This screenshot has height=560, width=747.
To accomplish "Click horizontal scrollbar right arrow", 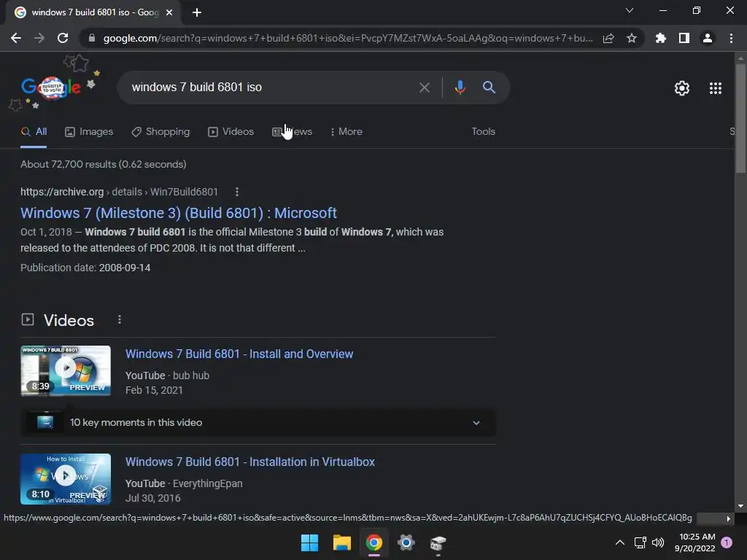I will (x=729, y=518).
